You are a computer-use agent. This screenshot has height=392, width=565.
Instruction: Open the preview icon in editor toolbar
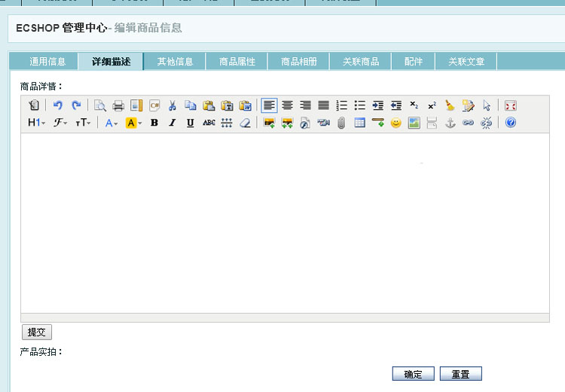pyautogui.click(x=99, y=105)
